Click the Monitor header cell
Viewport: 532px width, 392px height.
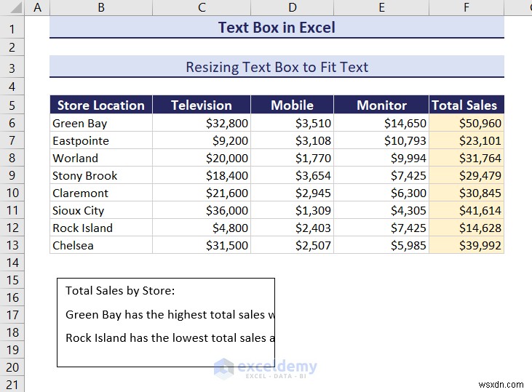pyautogui.click(x=381, y=105)
